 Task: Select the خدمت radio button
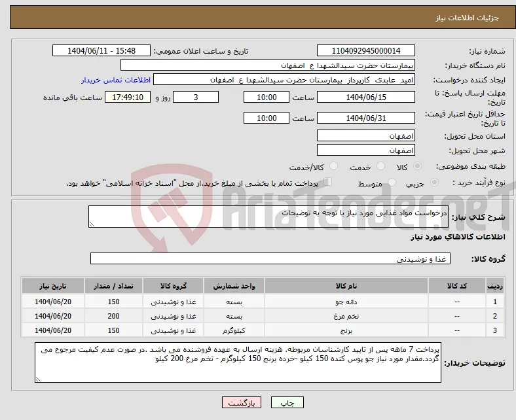click(x=380, y=166)
